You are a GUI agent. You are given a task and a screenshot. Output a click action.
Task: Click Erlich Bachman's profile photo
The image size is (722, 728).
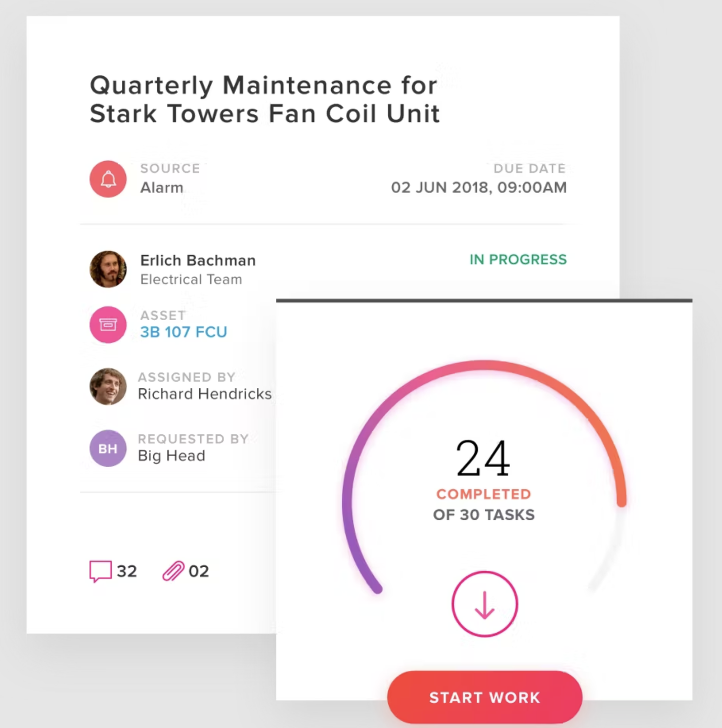[108, 269]
